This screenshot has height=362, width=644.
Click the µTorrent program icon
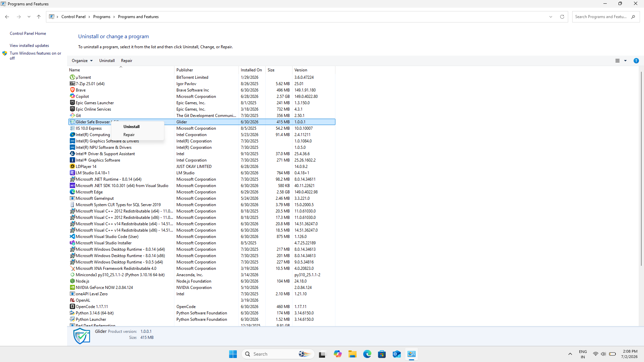click(72, 77)
